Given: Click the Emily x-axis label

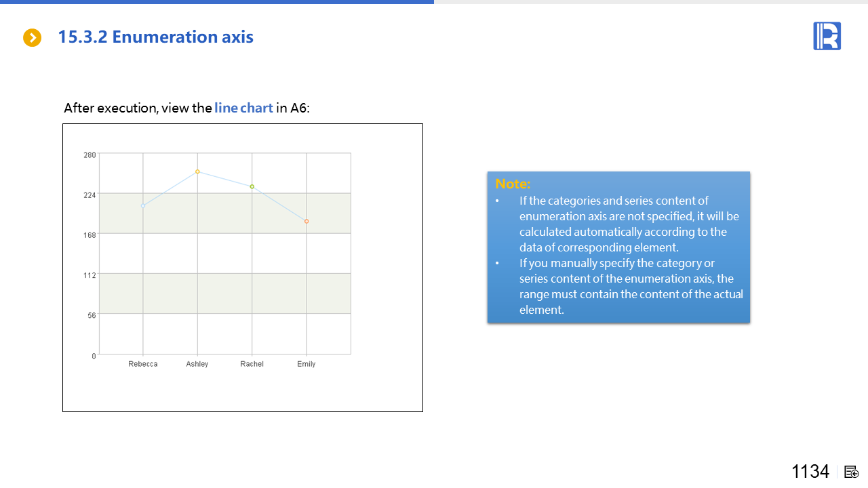Looking at the screenshot, I should (x=307, y=364).
